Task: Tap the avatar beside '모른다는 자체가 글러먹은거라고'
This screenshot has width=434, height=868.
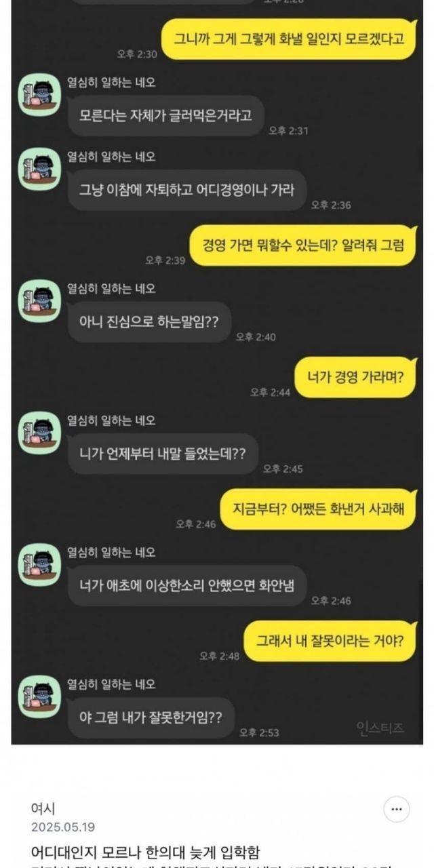Action: pos(39,94)
